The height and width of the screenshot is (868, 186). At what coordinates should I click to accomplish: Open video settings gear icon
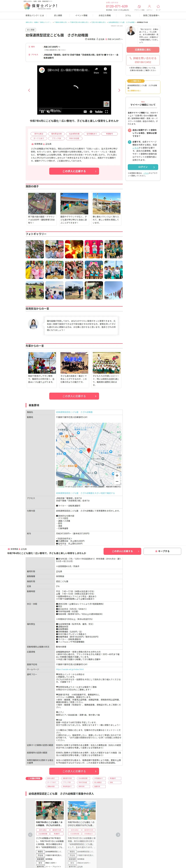tap(91, 112)
